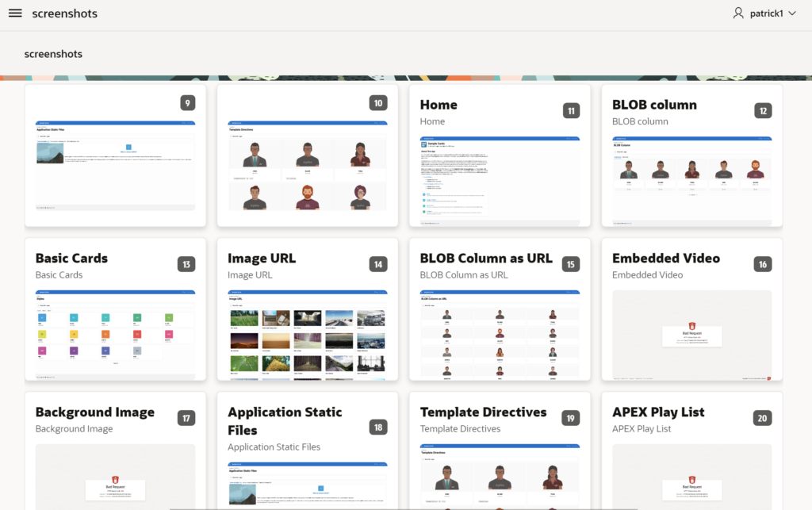The height and width of the screenshot is (510, 812).
Task: Click badge 19 on Template Directives card
Action: [571, 418]
